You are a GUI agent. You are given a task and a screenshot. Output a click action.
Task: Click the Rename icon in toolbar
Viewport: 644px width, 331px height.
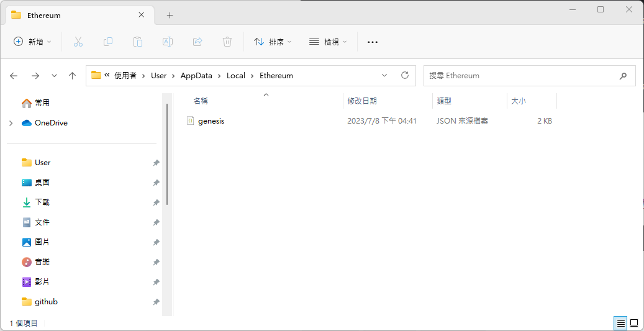point(168,42)
